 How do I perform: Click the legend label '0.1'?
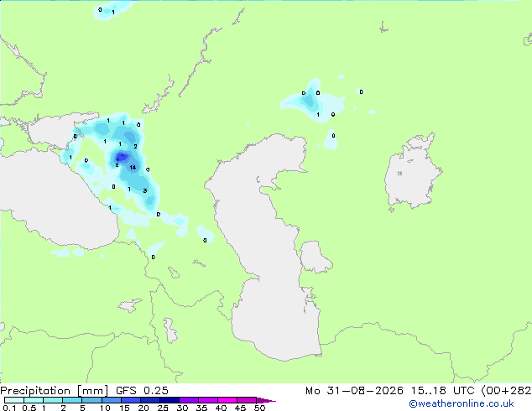(10, 408)
